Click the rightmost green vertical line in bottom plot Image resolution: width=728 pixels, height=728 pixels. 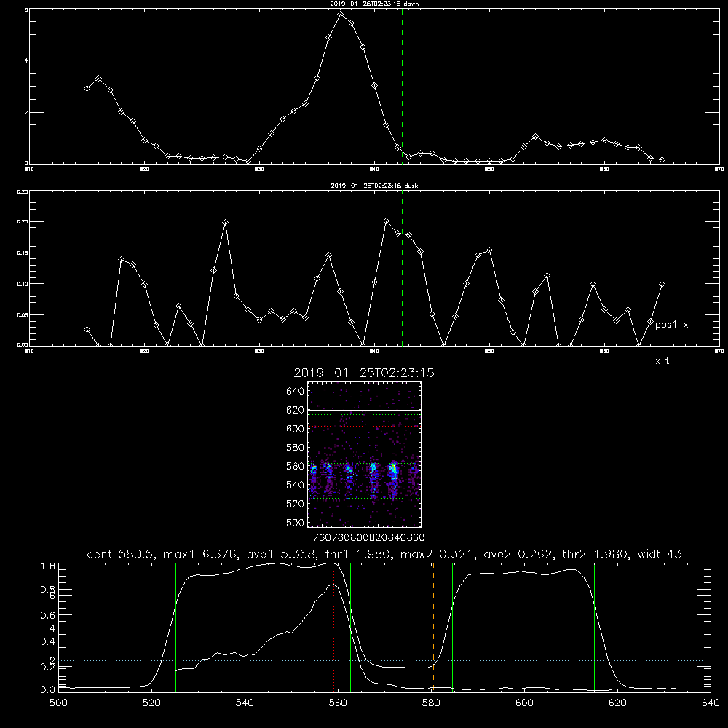pyautogui.click(x=594, y=628)
